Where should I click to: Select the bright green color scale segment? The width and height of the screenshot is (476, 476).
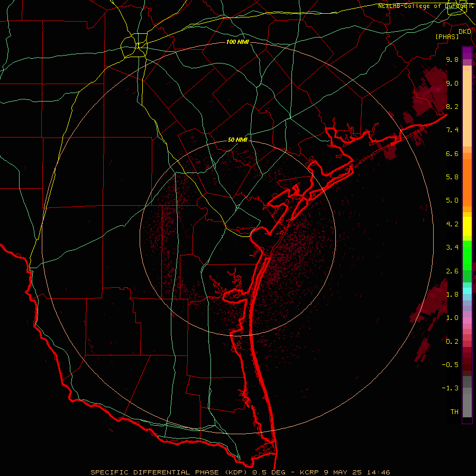[x=467, y=255]
